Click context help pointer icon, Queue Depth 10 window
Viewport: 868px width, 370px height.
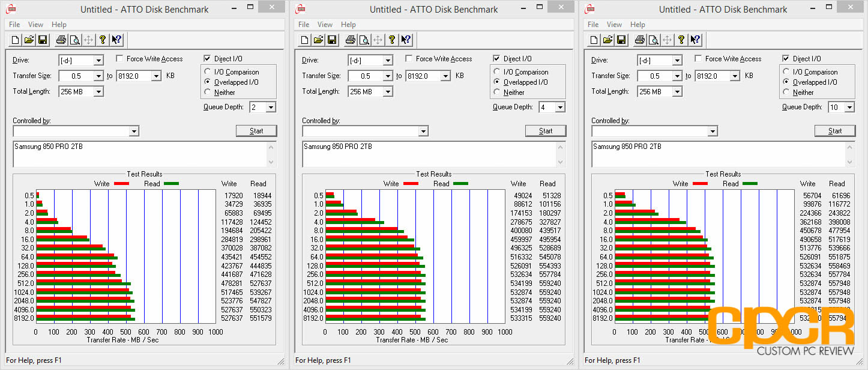click(695, 40)
